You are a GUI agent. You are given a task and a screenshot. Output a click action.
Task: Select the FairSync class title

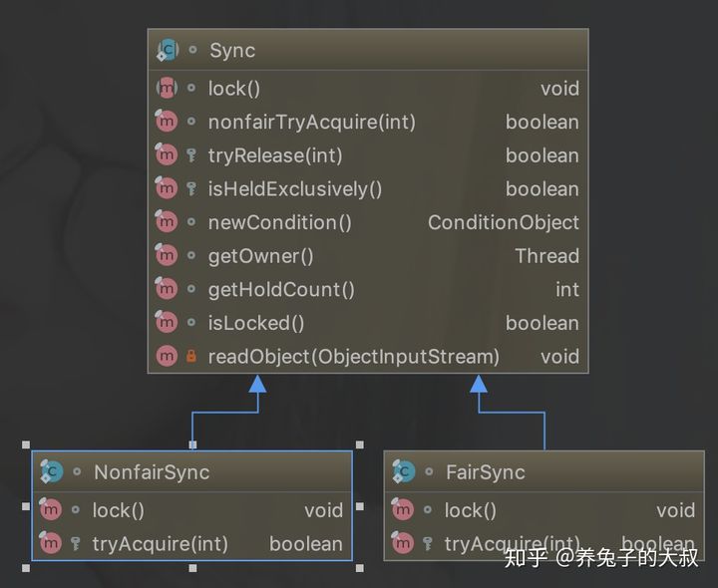coord(486,472)
